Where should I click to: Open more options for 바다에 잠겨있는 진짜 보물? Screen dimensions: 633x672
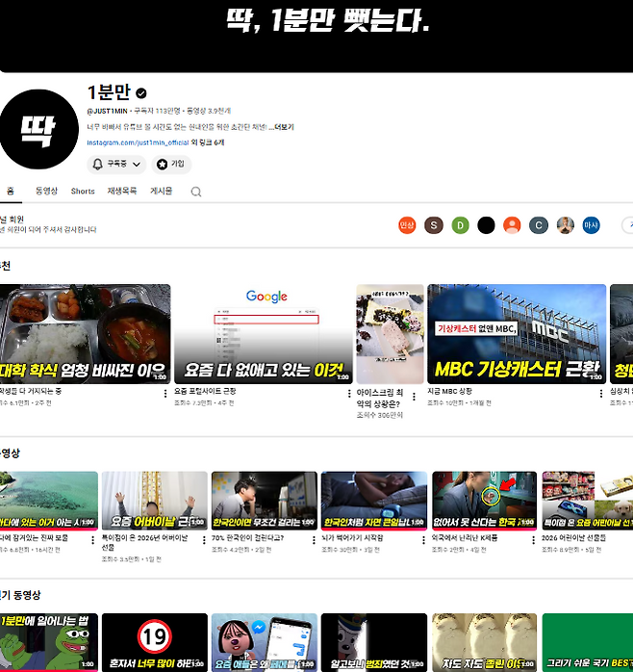click(x=93, y=540)
